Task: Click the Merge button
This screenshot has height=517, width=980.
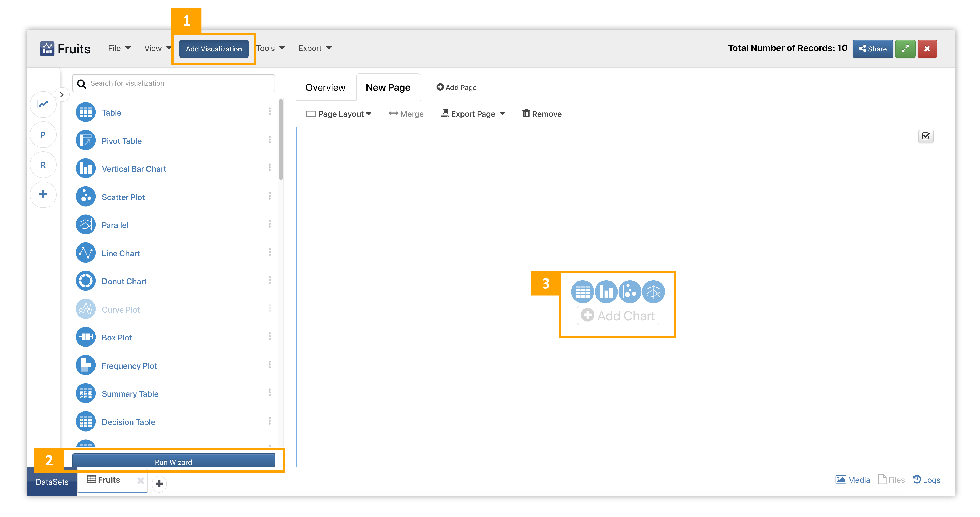Action: (406, 114)
